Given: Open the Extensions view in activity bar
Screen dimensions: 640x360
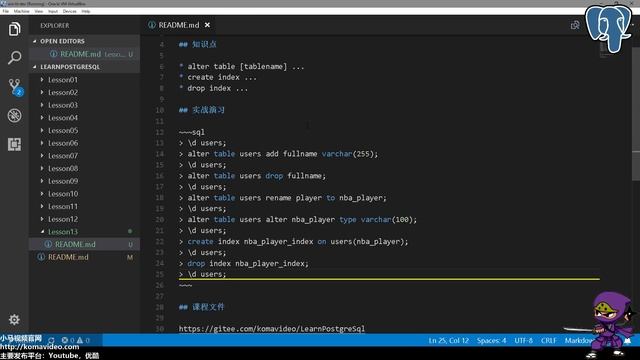Looking at the screenshot, I should coord(14,144).
